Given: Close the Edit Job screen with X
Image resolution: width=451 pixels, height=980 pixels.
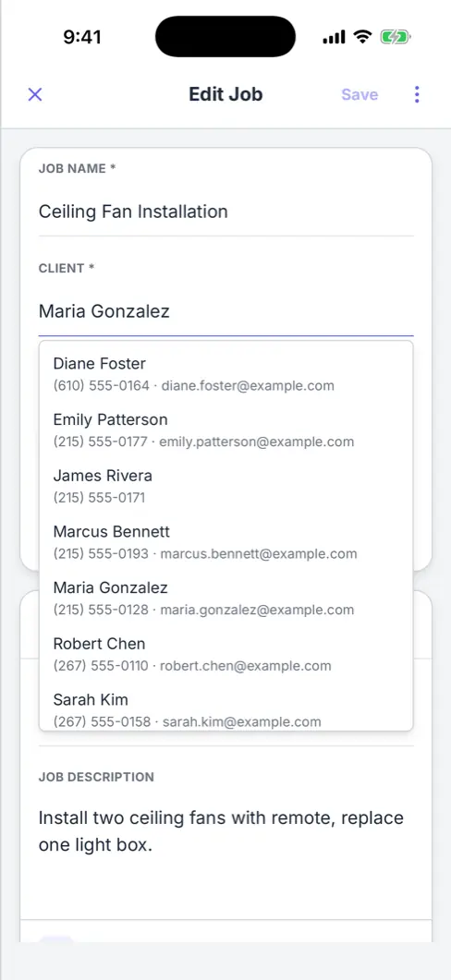Looking at the screenshot, I should [x=35, y=94].
